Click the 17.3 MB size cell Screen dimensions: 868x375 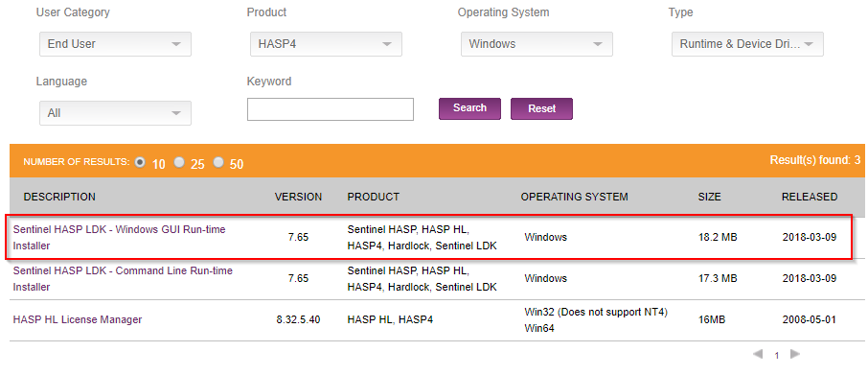click(718, 279)
